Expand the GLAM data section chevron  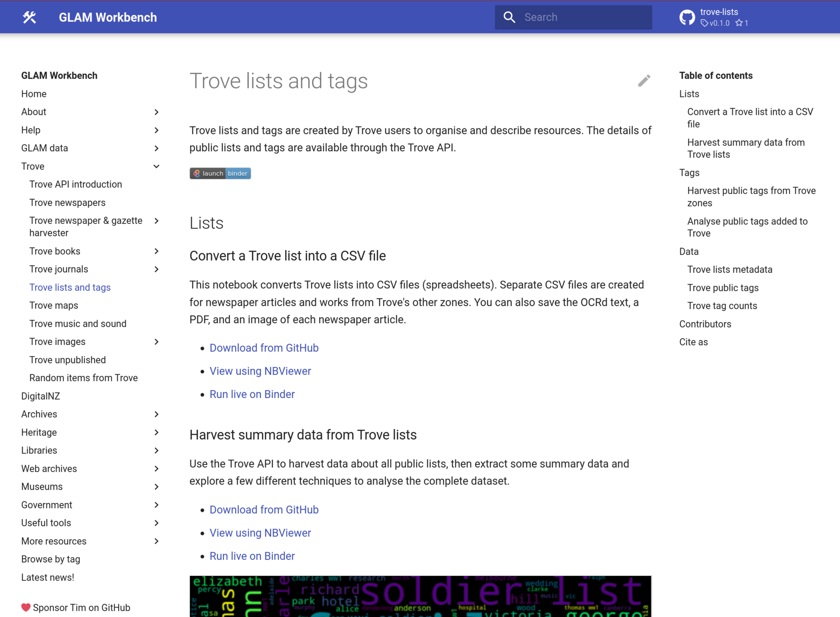coord(156,148)
